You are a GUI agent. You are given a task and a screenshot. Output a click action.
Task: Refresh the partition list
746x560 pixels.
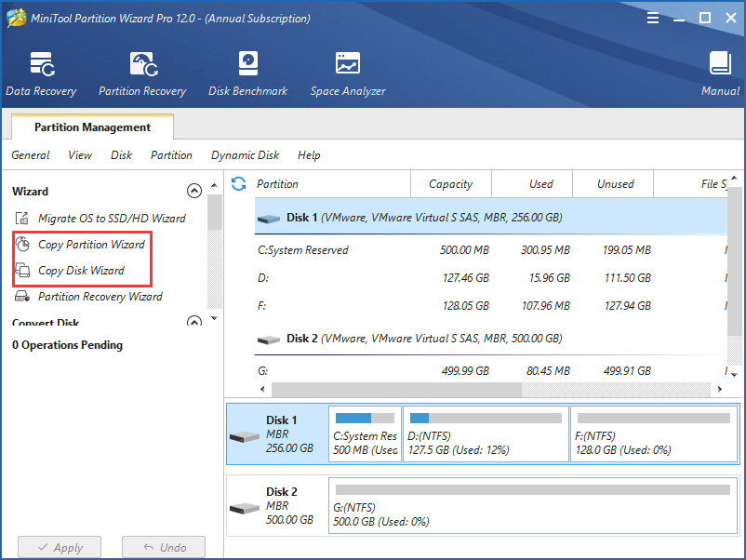(x=239, y=183)
